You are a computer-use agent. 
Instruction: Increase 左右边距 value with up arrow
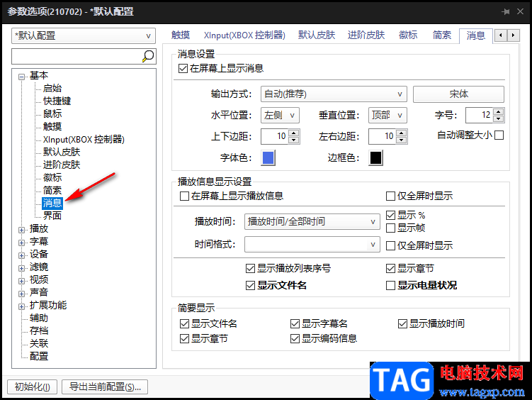coord(402,133)
